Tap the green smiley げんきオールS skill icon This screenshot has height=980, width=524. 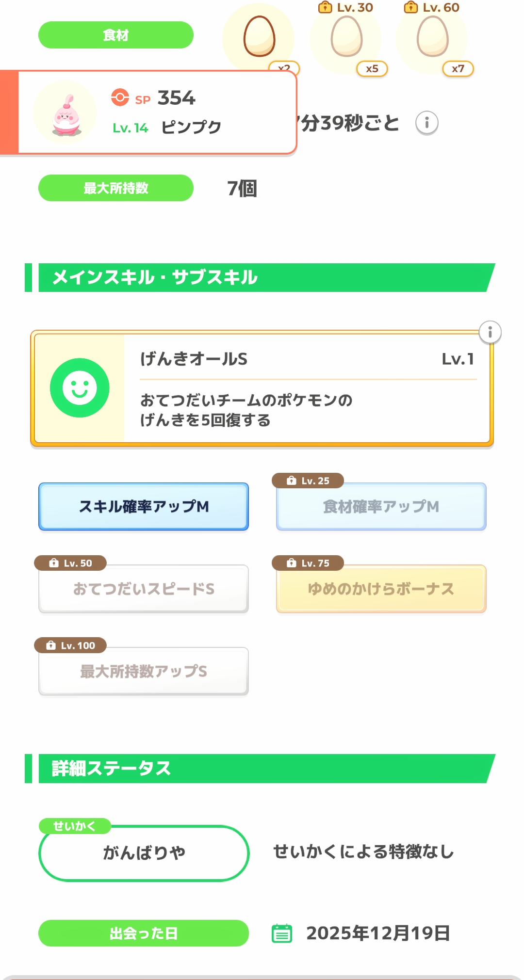(80, 388)
